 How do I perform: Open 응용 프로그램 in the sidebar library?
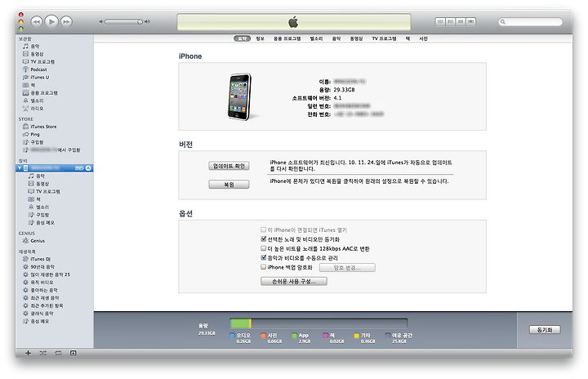(40, 92)
